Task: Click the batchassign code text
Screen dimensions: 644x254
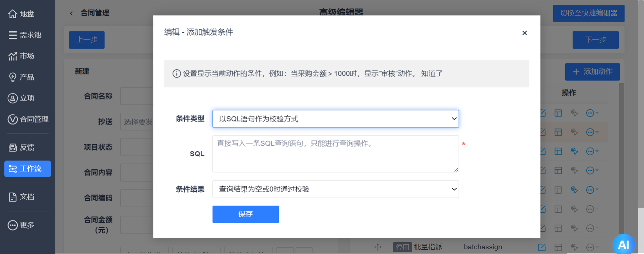Action: 483,247
